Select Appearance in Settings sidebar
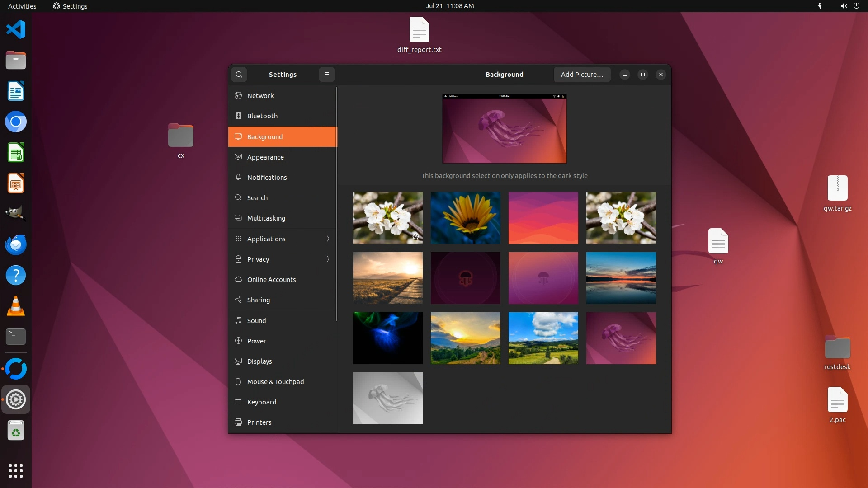 click(265, 157)
